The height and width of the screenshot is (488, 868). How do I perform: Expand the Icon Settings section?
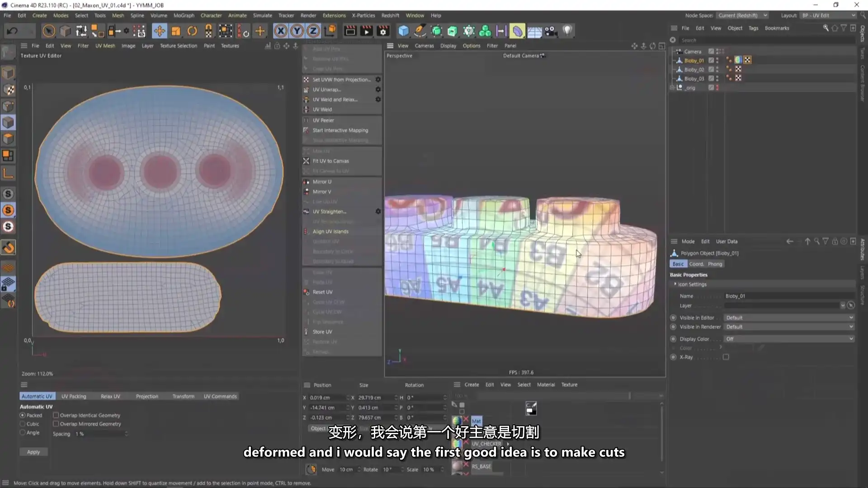[675, 284]
